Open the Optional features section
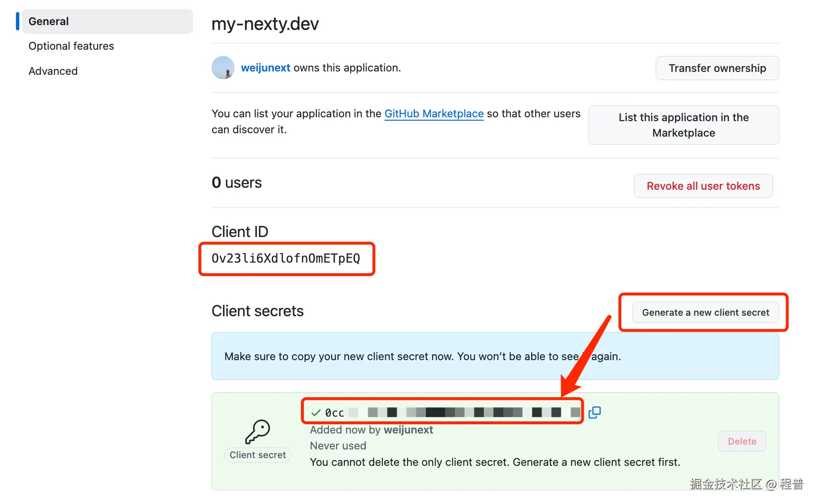Image resolution: width=817 pixels, height=504 pixels. [x=71, y=46]
